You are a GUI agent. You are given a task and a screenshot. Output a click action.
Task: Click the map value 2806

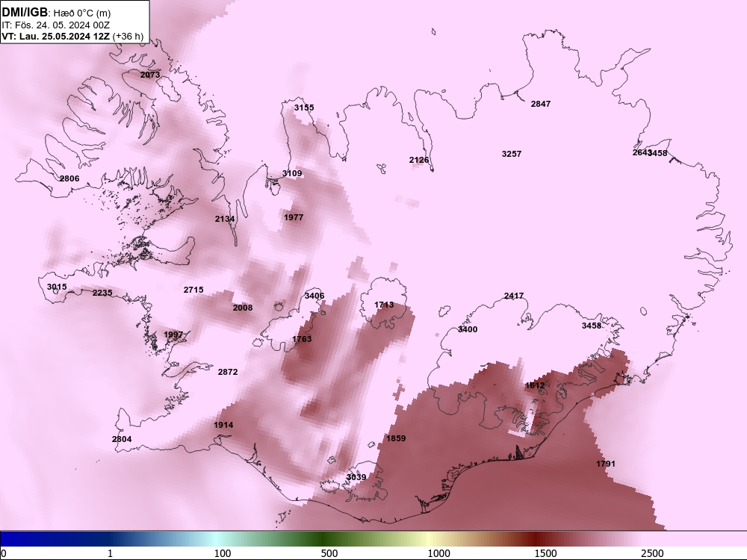(69, 178)
